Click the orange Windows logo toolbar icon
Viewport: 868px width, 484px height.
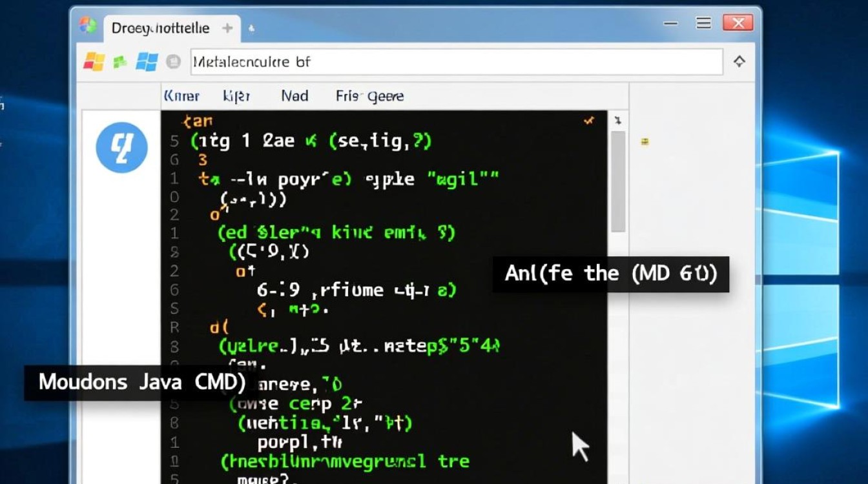click(94, 62)
